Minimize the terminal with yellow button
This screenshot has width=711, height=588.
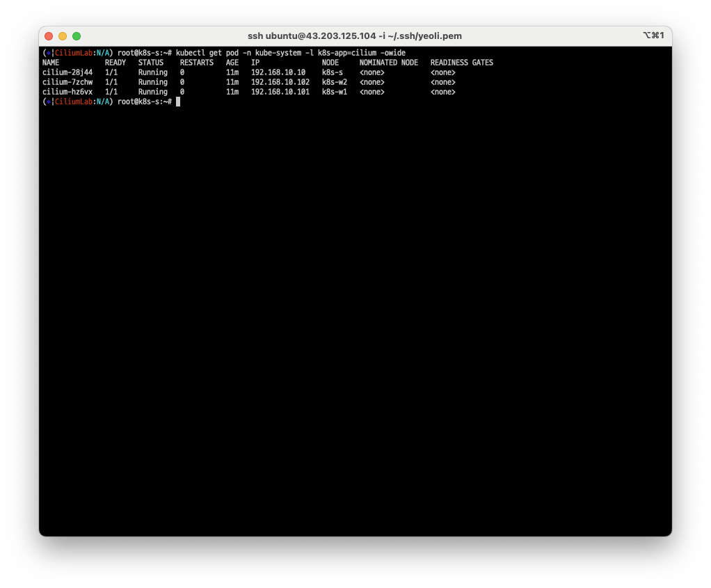tap(63, 36)
